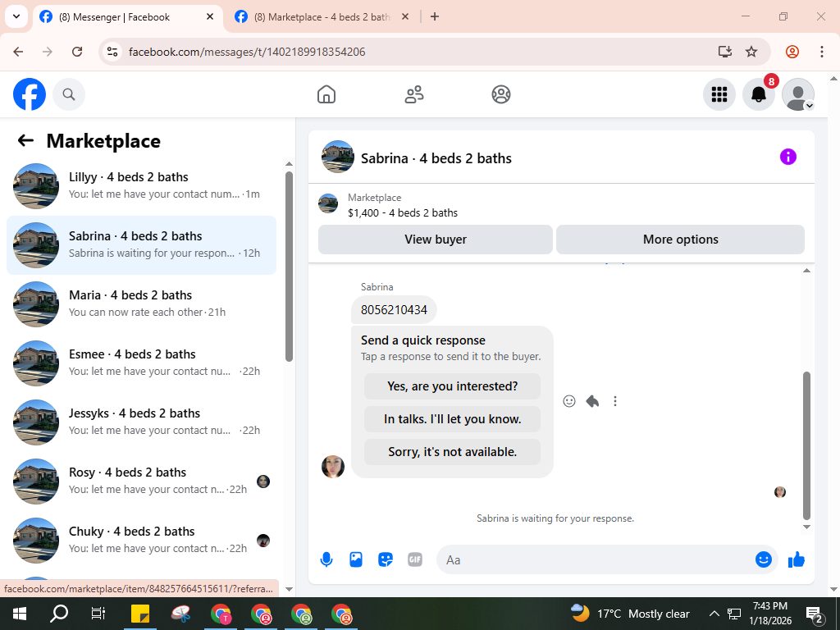Open Chrome three-dot menu
The image size is (840, 630).
click(822, 52)
